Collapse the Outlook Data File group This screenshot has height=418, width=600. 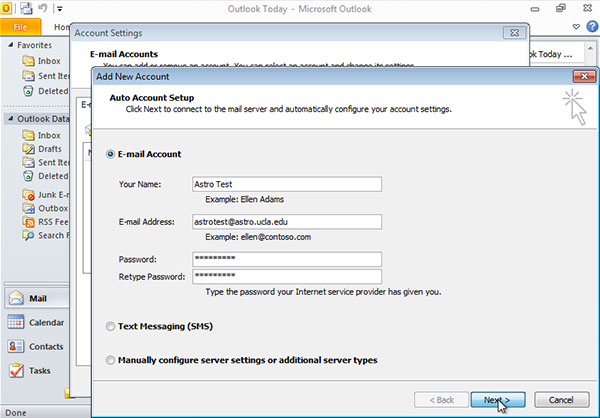tap(10, 119)
